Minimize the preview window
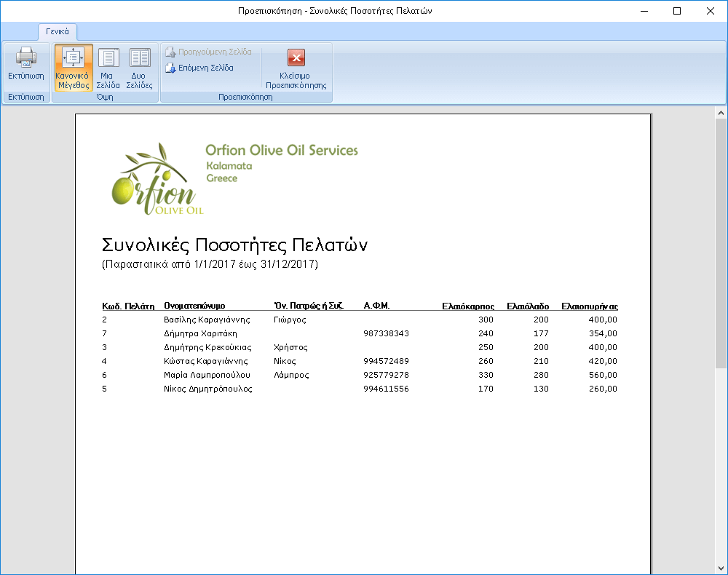This screenshot has height=575, width=728. click(x=644, y=11)
